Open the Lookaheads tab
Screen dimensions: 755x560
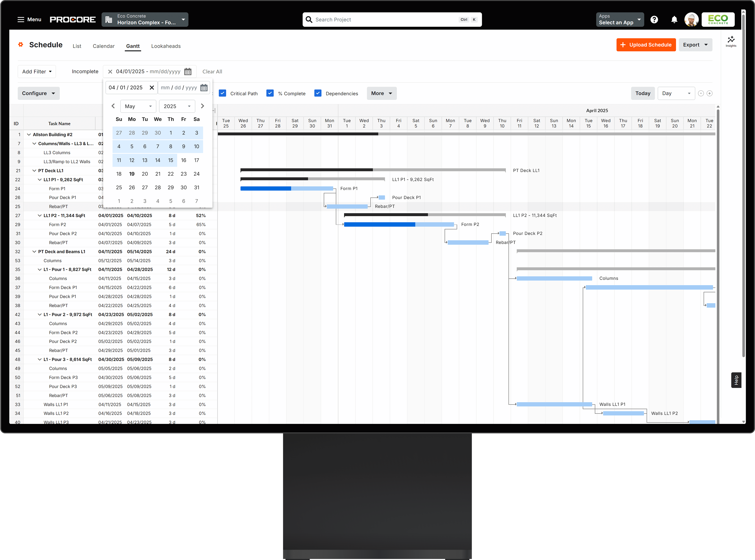pyautogui.click(x=166, y=46)
